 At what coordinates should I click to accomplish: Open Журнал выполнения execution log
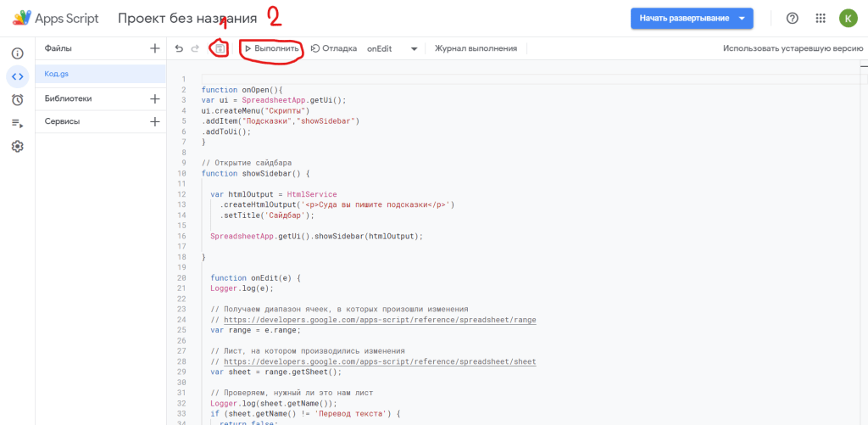coord(476,49)
